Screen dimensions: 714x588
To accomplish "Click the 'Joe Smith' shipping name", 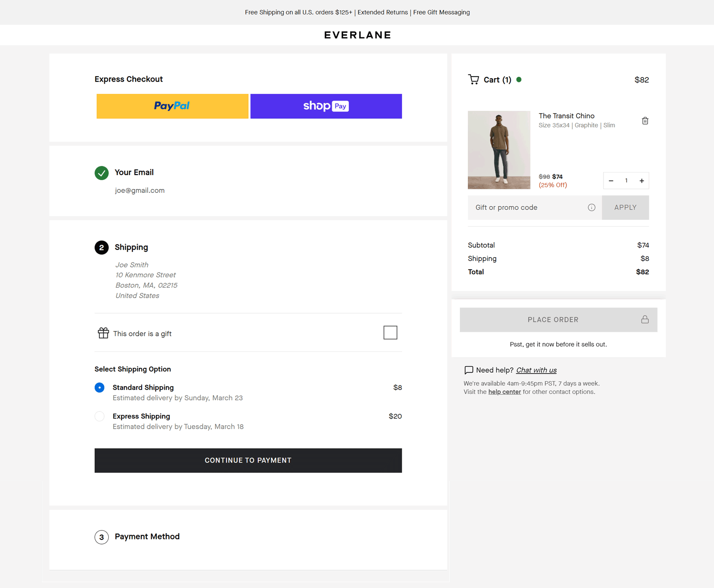I will [x=132, y=265].
